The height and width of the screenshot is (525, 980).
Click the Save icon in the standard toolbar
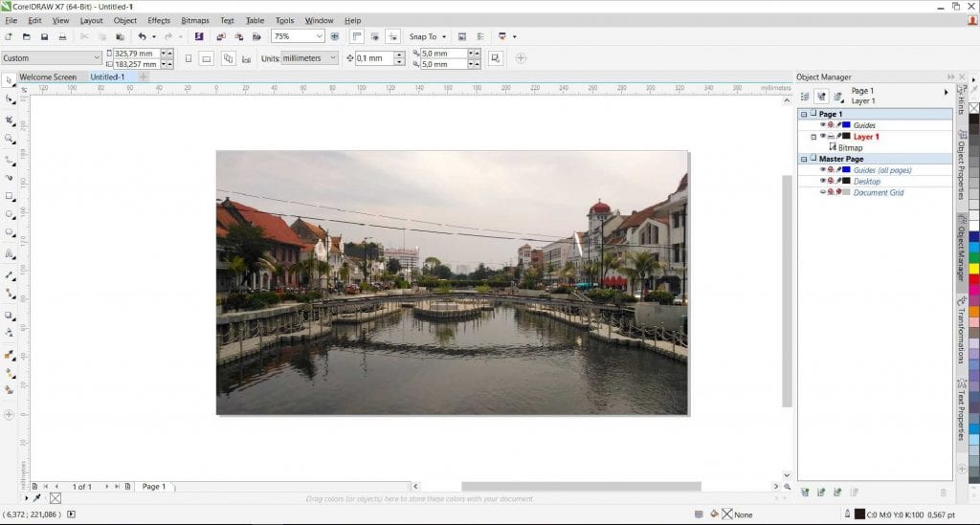44,36
